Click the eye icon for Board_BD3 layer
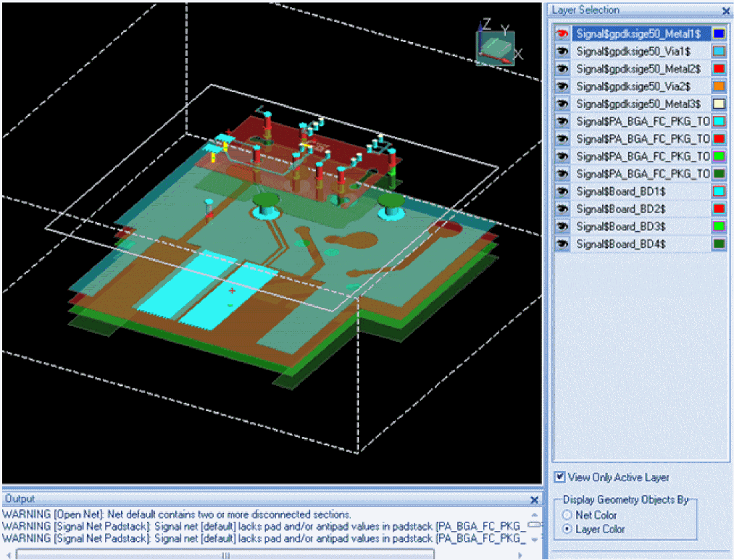Image resolution: width=734 pixels, height=560 pixels. [562, 227]
